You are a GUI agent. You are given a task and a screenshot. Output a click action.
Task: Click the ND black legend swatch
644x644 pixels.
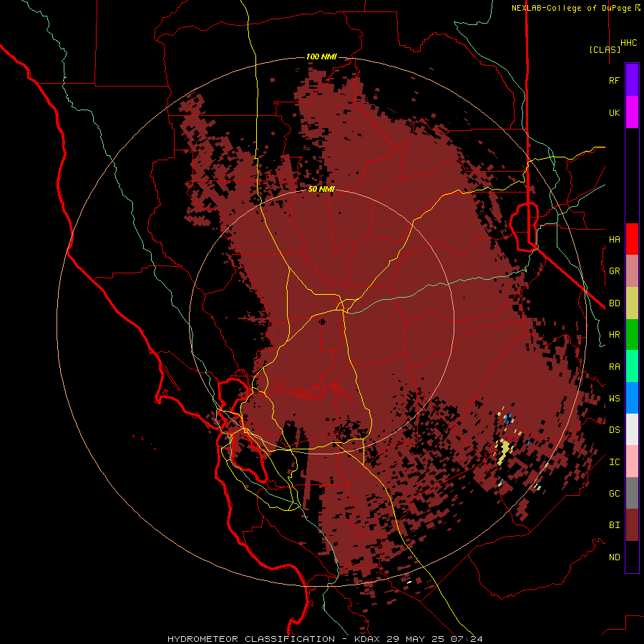click(632, 557)
